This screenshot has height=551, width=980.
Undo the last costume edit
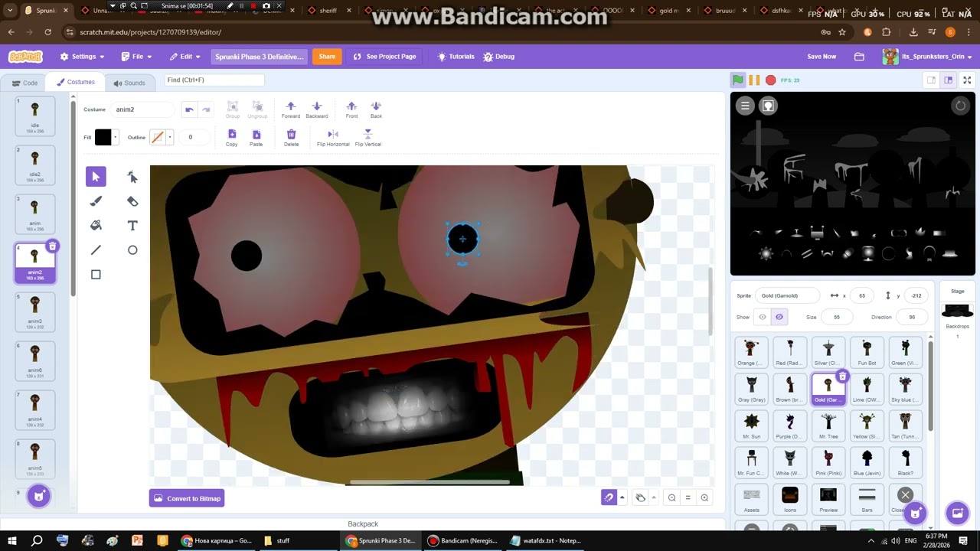click(x=189, y=109)
